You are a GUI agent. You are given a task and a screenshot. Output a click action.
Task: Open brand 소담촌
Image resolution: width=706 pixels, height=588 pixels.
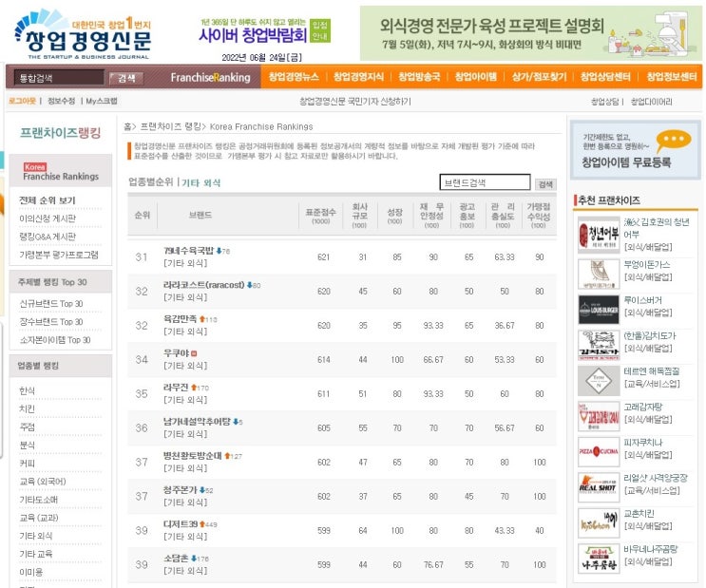pos(176,558)
